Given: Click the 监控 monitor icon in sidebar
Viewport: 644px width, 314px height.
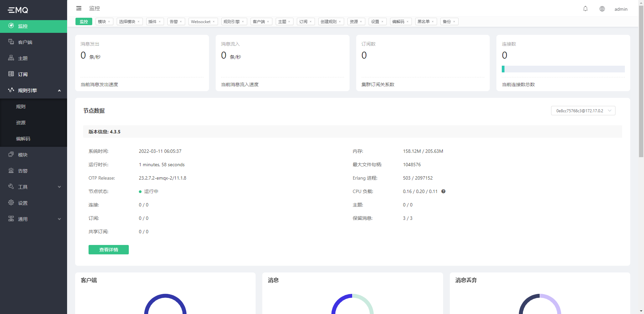Looking at the screenshot, I should coord(11,26).
